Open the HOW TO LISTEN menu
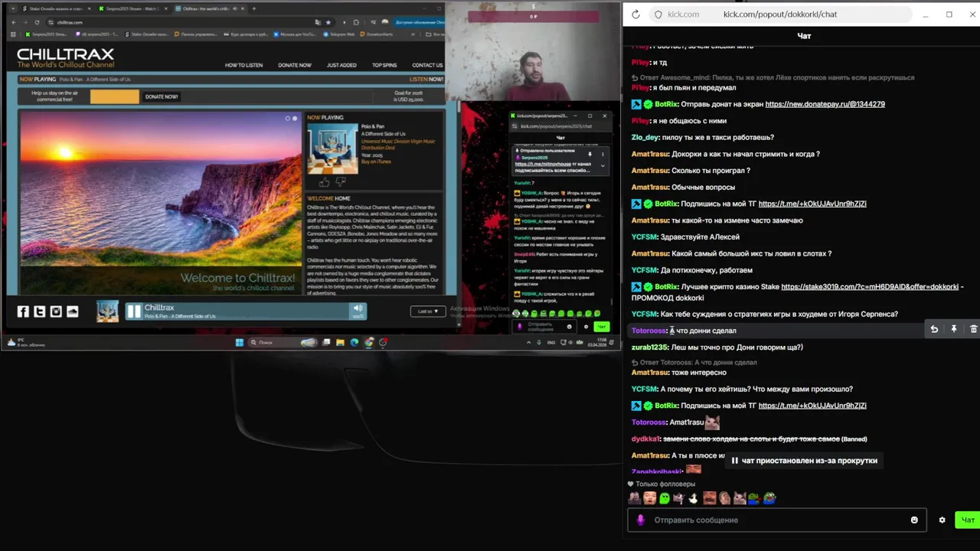The width and height of the screenshot is (980, 551). tap(244, 65)
